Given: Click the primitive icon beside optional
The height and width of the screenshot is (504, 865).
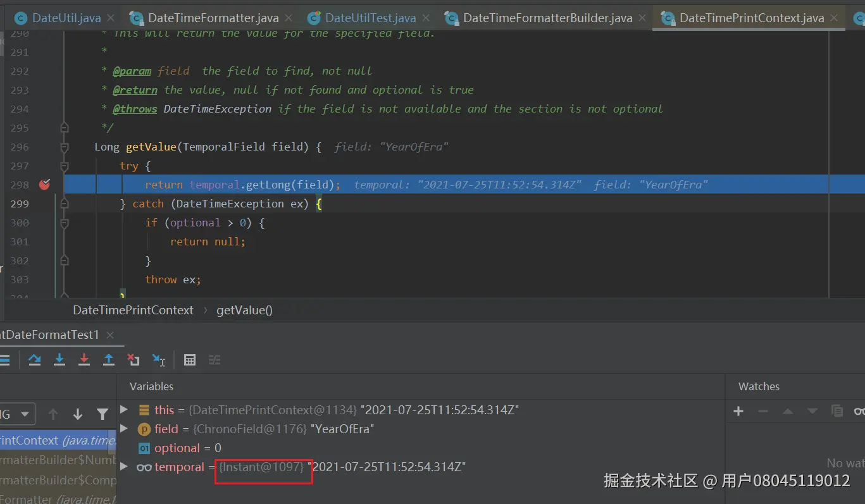Looking at the screenshot, I should tap(144, 448).
